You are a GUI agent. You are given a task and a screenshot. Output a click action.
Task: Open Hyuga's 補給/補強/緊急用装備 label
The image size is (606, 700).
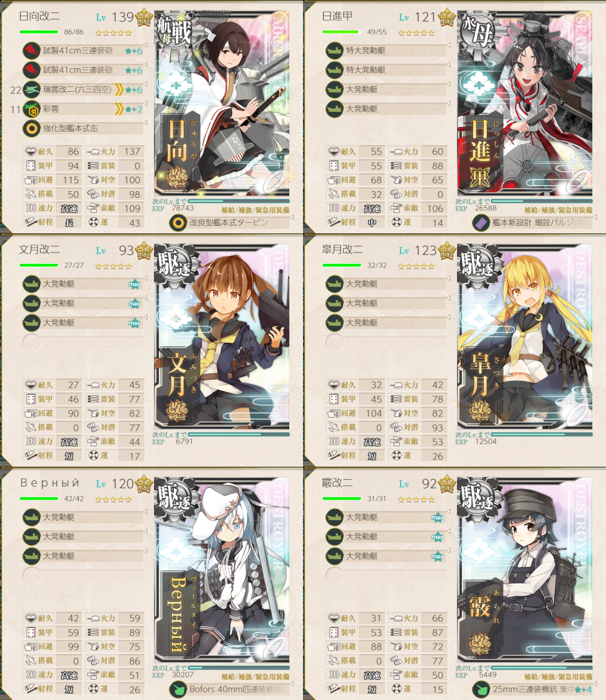point(255,210)
